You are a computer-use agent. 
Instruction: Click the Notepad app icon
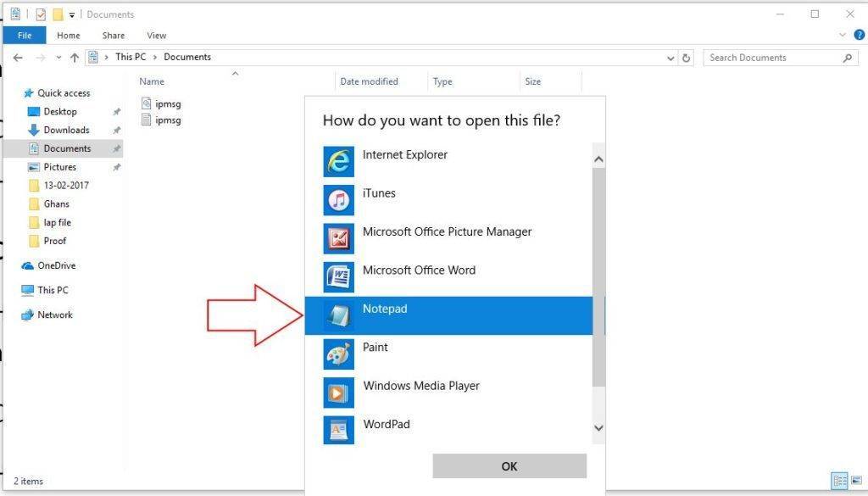tap(338, 315)
